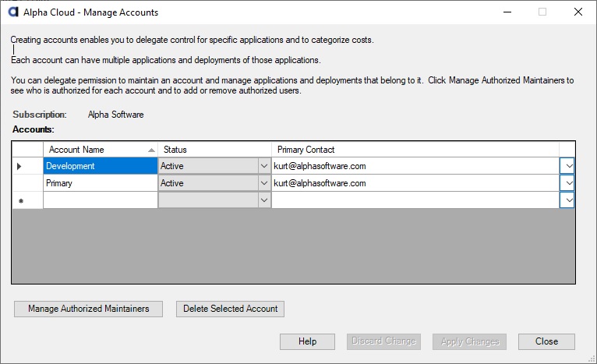This screenshot has height=364, width=597.
Task: Click the new-row asterisk row header
Action: pos(27,200)
